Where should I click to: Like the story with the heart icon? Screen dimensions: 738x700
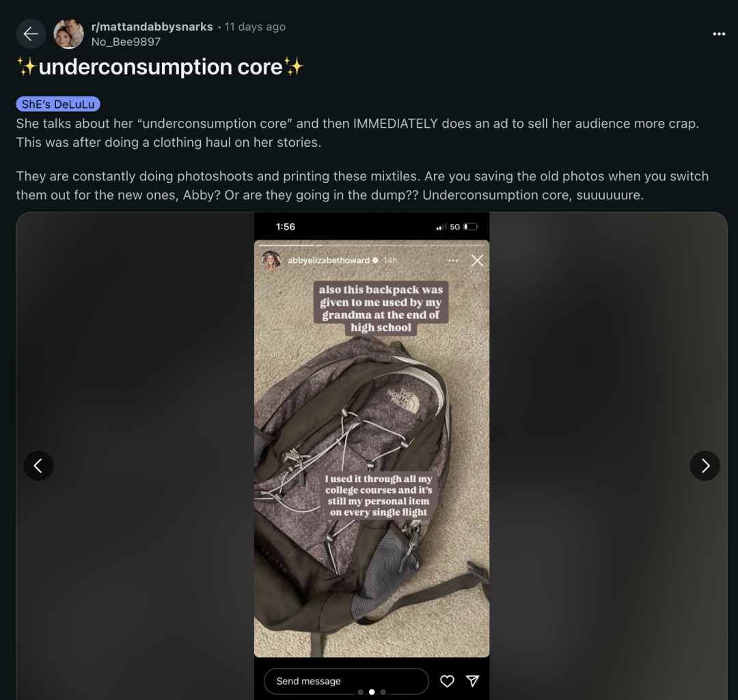pyautogui.click(x=447, y=681)
